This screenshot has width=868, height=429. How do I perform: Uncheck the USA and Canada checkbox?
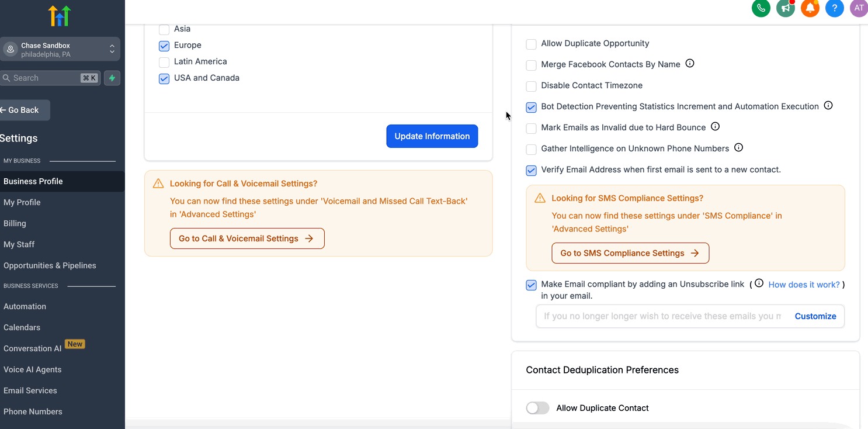coord(164,78)
